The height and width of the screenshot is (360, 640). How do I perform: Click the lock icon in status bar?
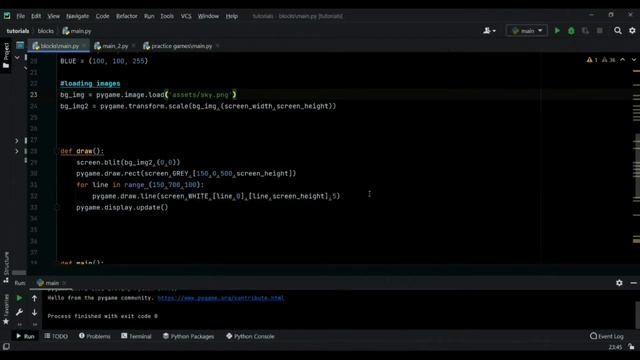[x=631, y=347]
